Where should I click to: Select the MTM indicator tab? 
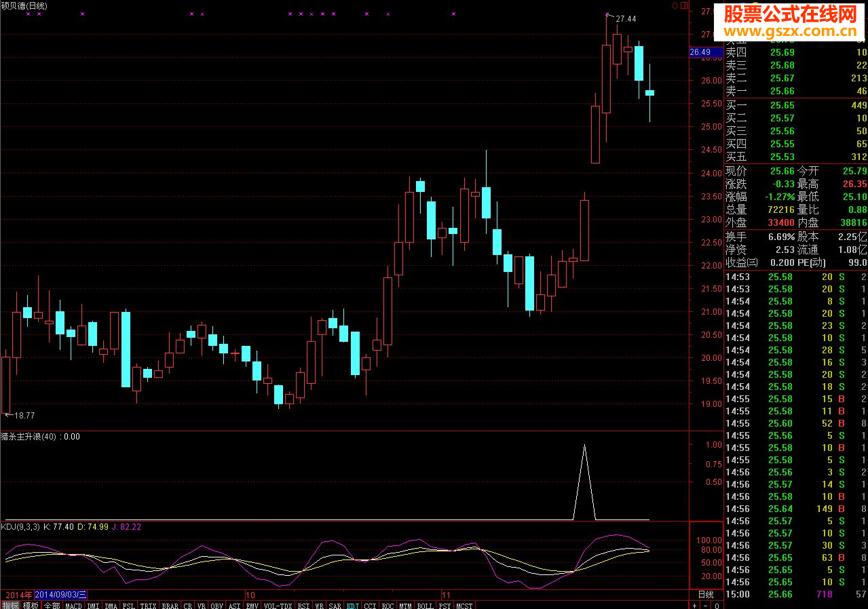coord(405,605)
